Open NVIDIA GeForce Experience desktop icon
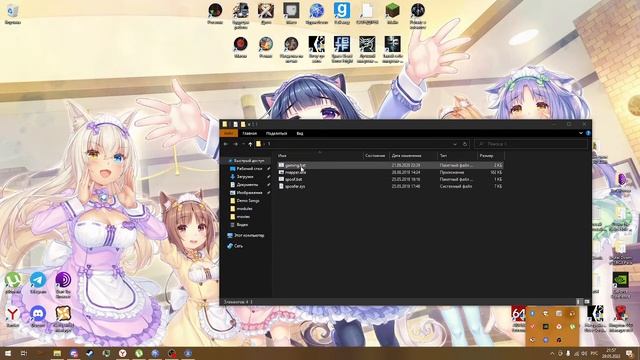The image size is (640, 360). (620, 285)
